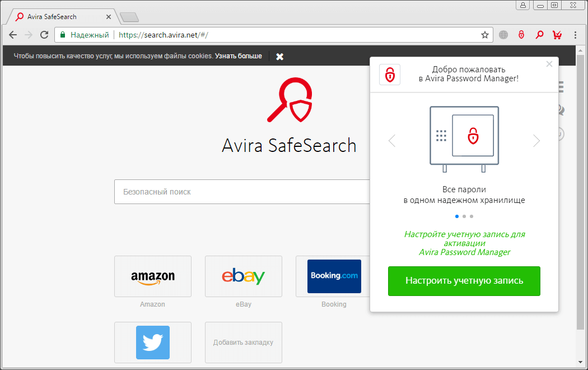The height and width of the screenshot is (370, 588).
Task: Open the Twitter bookmark tile
Action: coord(152,342)
